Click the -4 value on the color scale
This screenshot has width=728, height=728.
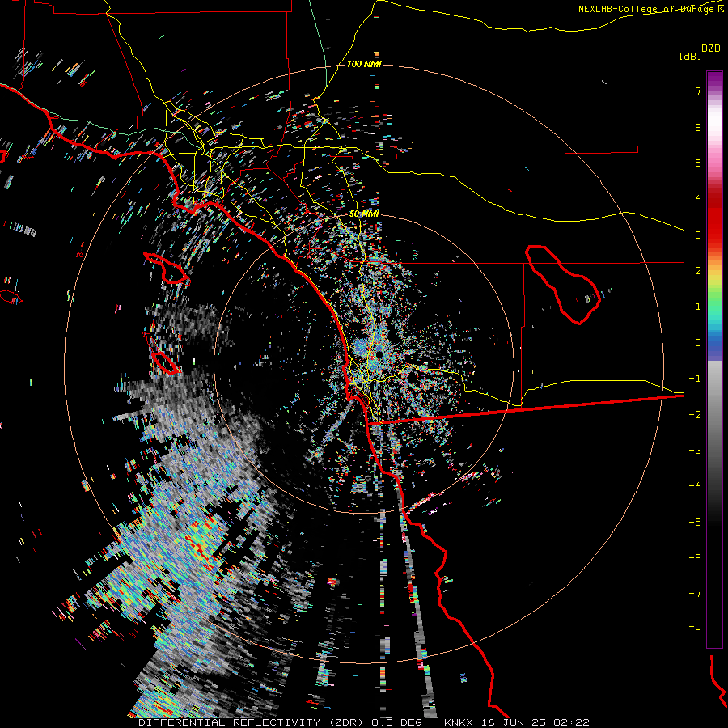[x=695, y=486]
